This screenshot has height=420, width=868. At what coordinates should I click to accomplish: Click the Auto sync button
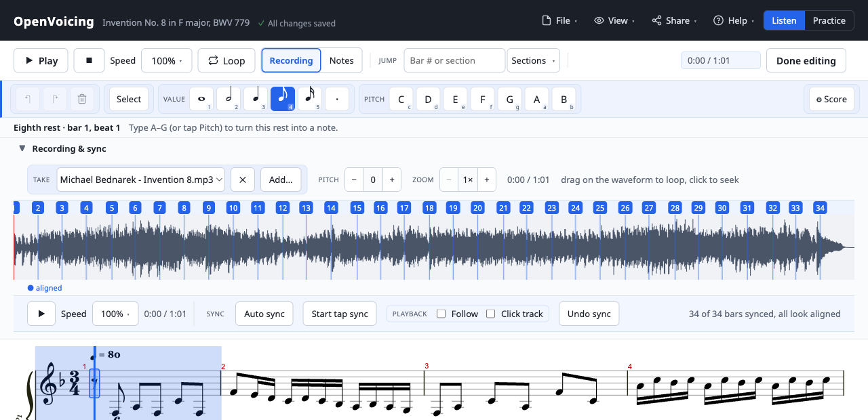tap(264, 314)
